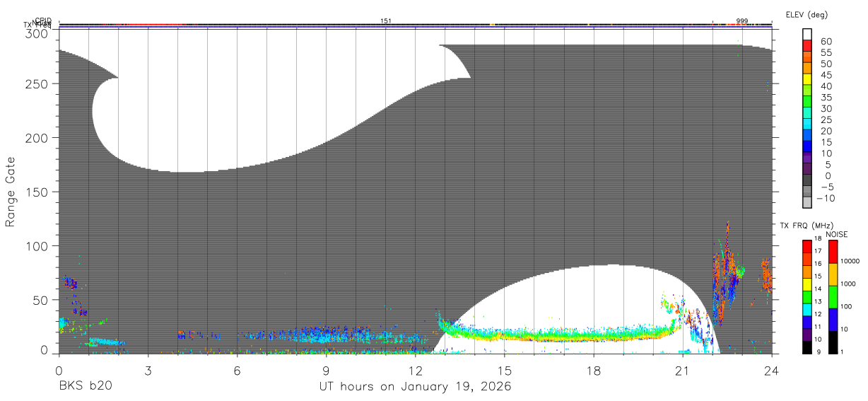Click CPID value 999 above the plot
This screenshot has height=401, width=868.
742,21
